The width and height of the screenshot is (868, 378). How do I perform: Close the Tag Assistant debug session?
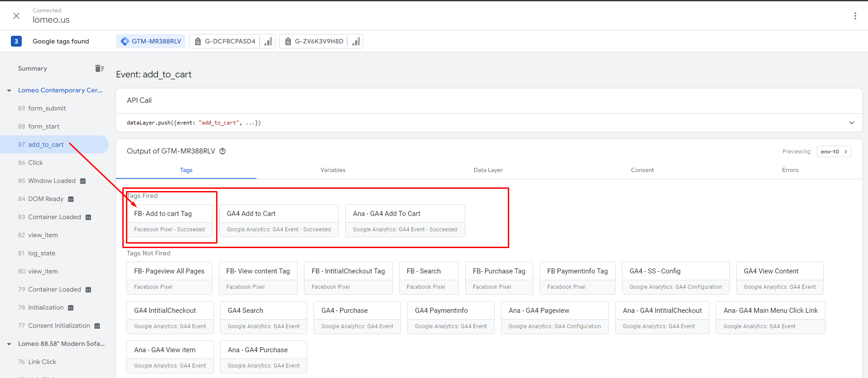[x=16, y=16]
